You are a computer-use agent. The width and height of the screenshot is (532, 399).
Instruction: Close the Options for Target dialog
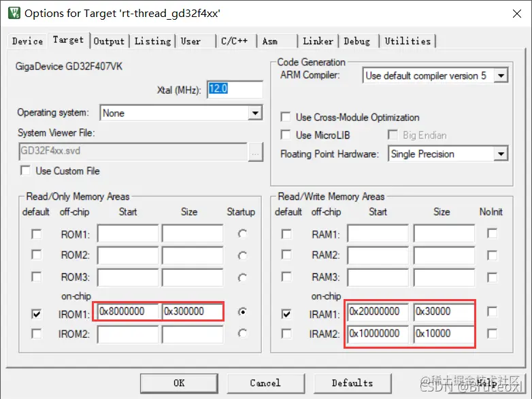(x=517, y=14)
